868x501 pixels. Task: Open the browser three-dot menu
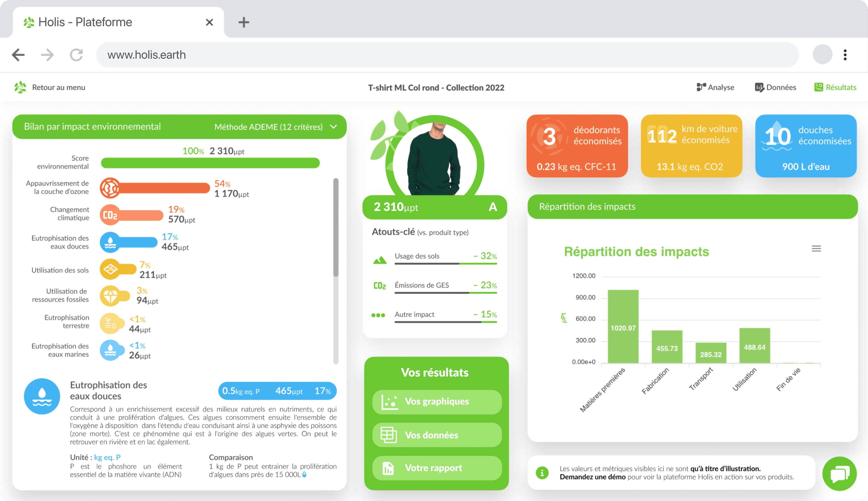845,54
